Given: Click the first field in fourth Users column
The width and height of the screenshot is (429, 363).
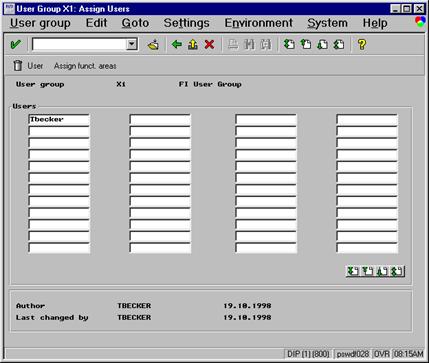Looking at the screenshot, I should 367,120.
